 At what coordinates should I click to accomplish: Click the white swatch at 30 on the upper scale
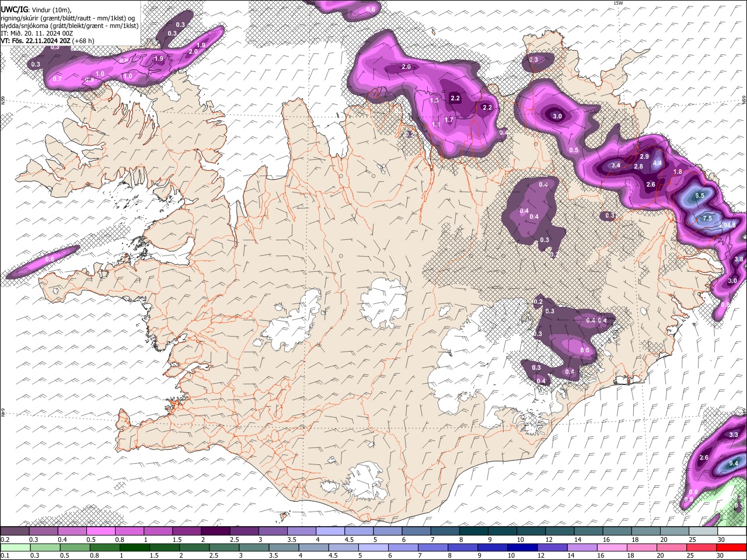[732, 531]
